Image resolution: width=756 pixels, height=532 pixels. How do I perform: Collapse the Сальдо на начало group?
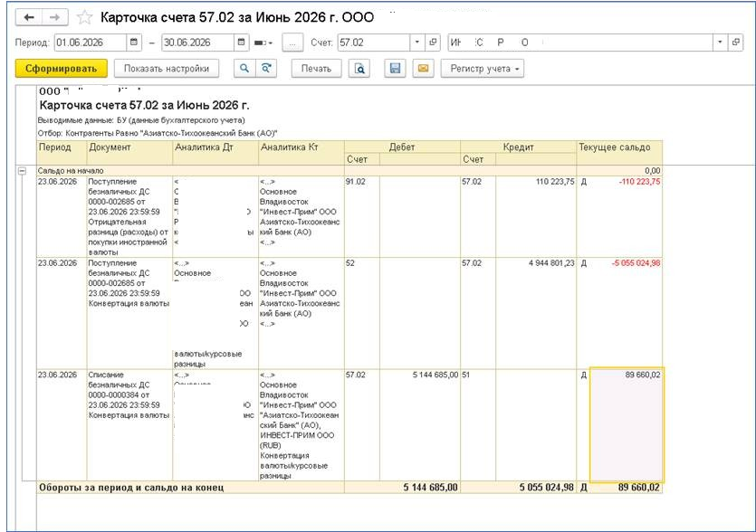point(22,171)
